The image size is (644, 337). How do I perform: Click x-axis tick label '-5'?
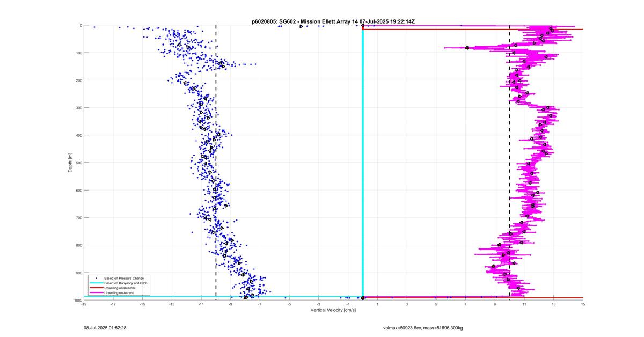click(x=289, y=304)
